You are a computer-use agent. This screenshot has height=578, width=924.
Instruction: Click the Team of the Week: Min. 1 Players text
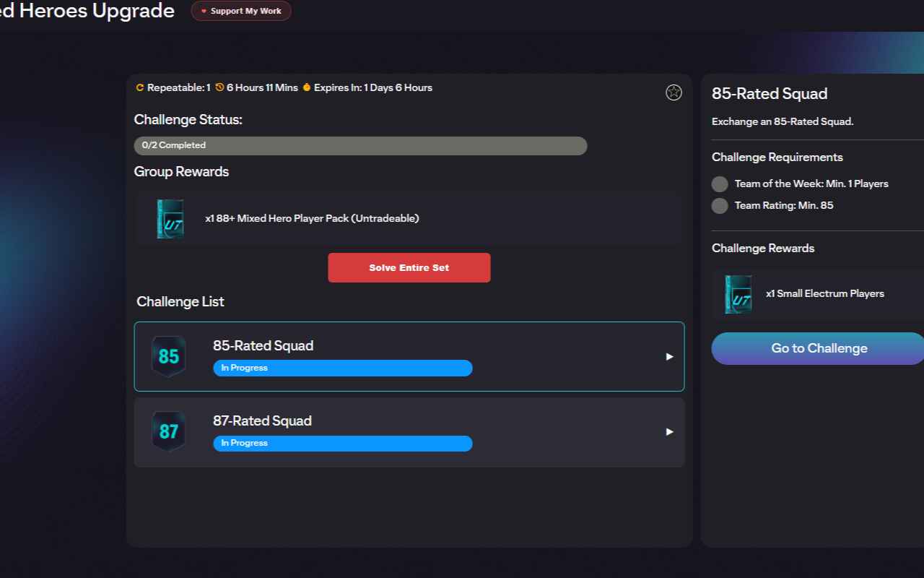click(811, 184)
